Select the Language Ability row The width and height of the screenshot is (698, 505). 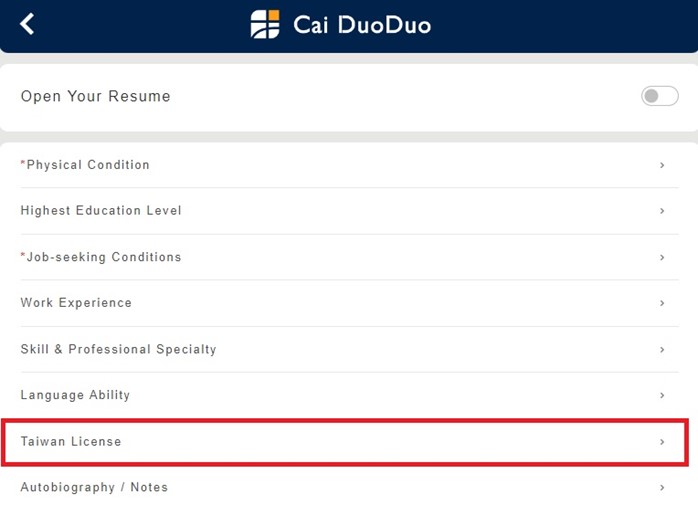tap(75, 395)
